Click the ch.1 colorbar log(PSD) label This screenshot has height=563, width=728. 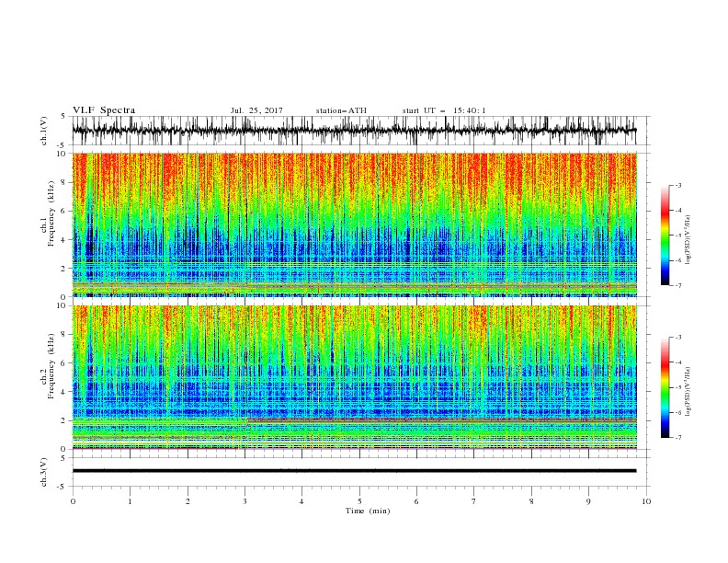[688, 240]
